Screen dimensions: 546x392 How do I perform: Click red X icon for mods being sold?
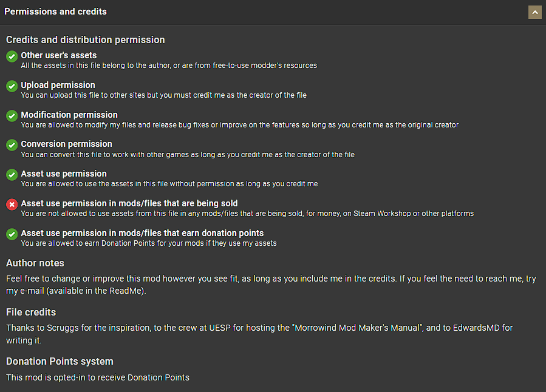click(x=12, y=204)
